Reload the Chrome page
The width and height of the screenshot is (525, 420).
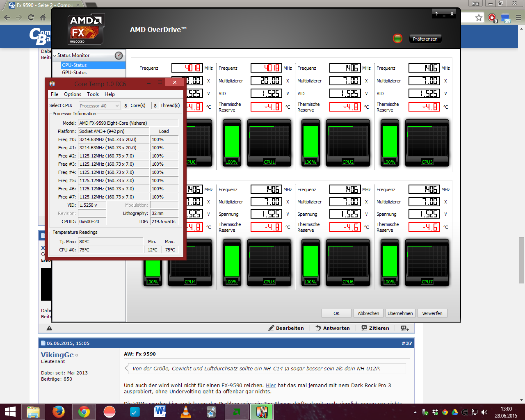pyautogui.click(x=31, y=17)
